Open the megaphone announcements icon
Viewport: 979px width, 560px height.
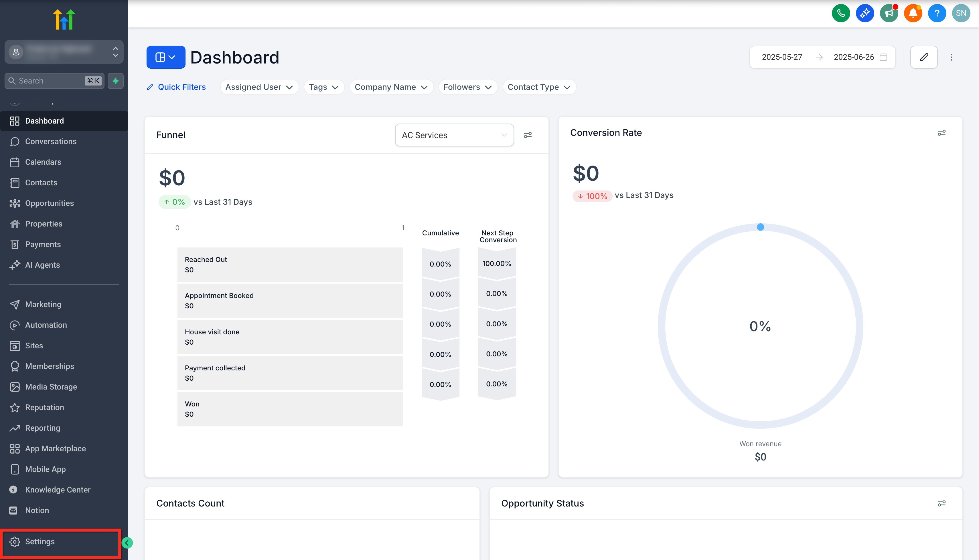[x=889, y=13]
